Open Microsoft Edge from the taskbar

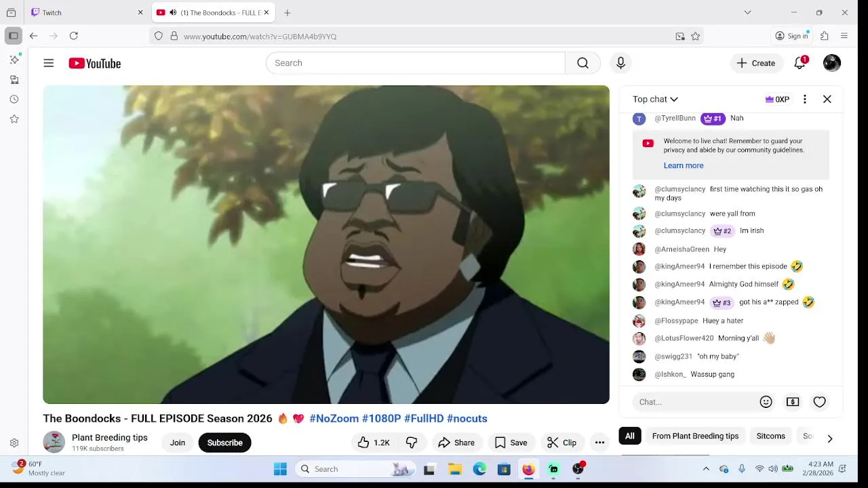479,469
